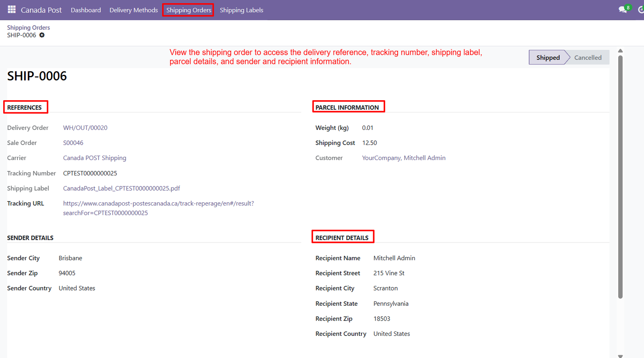This screenshot has height=358, width=644.
Task: Click recipient zip 18503
Action: 382,319
